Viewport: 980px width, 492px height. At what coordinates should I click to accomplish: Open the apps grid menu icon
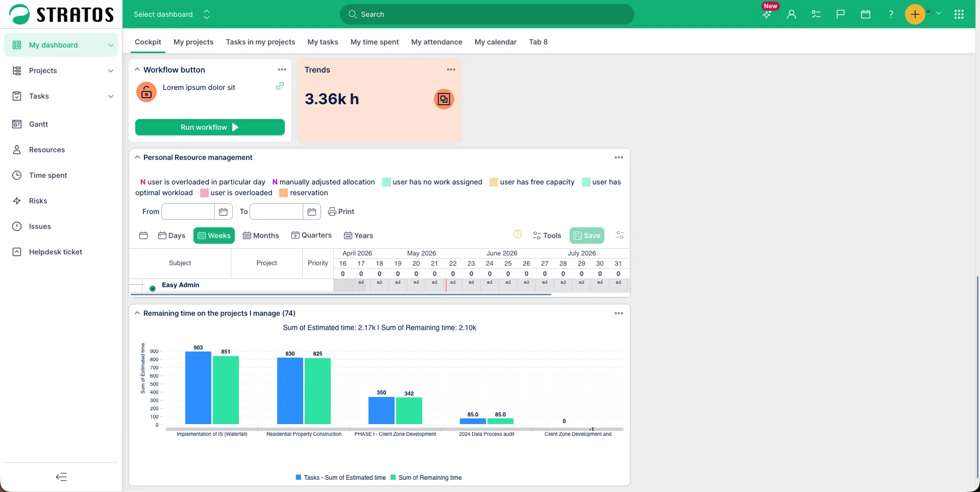[959, 14]
